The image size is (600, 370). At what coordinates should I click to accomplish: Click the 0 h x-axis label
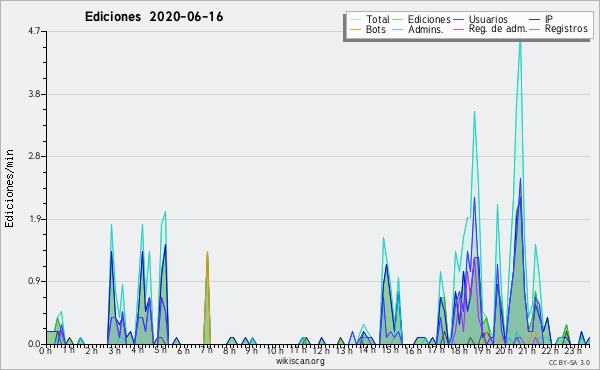(x=45, y=351)
